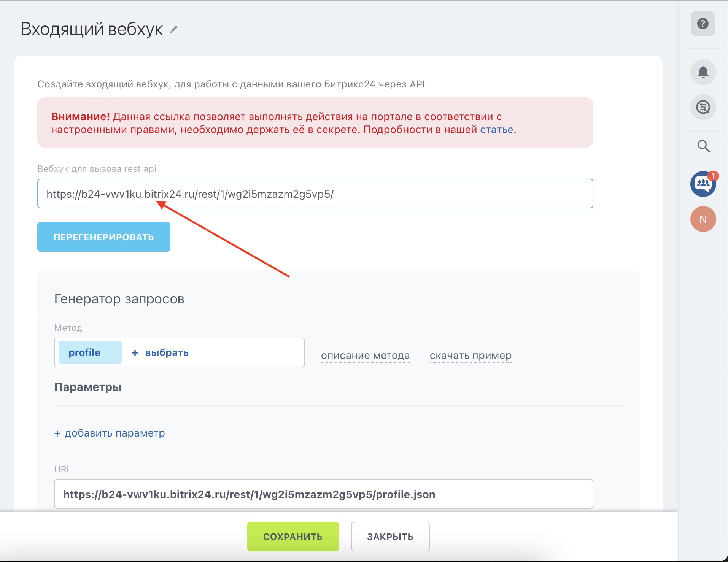Open the статье link in the warning
This screenshot has width=728, height=562.
pyautogui.click(x=496, y=130)
